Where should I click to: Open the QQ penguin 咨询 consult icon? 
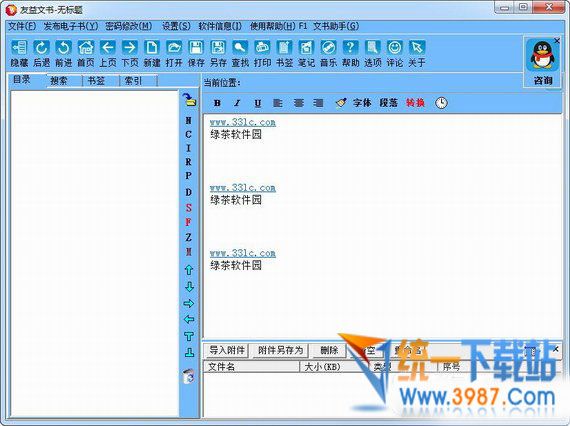543,61
